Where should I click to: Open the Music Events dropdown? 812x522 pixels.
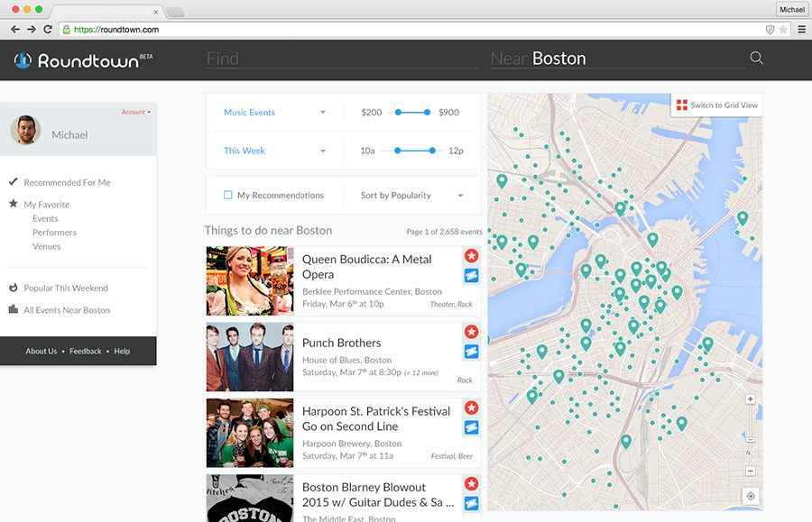275,113
